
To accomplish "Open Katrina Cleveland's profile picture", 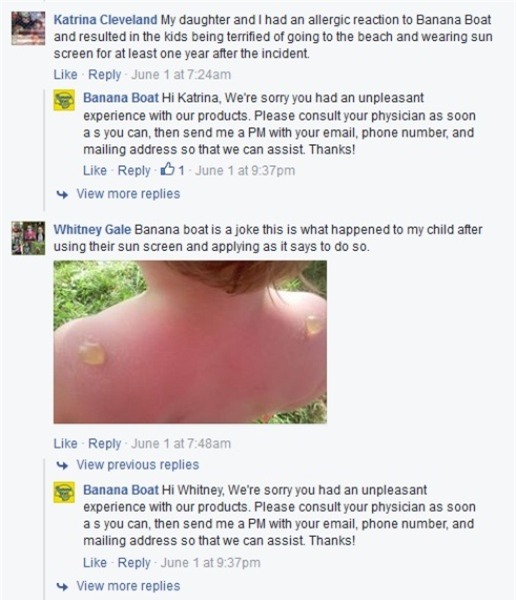I will point(28,28).
